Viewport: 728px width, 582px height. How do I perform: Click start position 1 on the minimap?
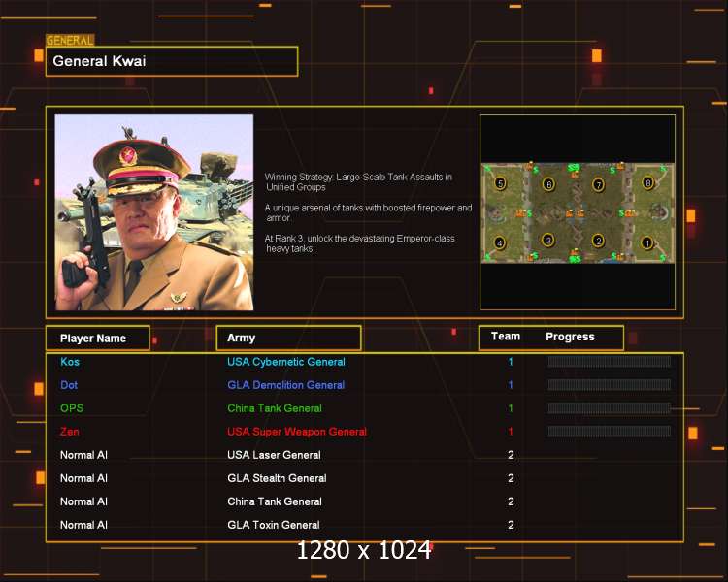click(x=647, y=242)
